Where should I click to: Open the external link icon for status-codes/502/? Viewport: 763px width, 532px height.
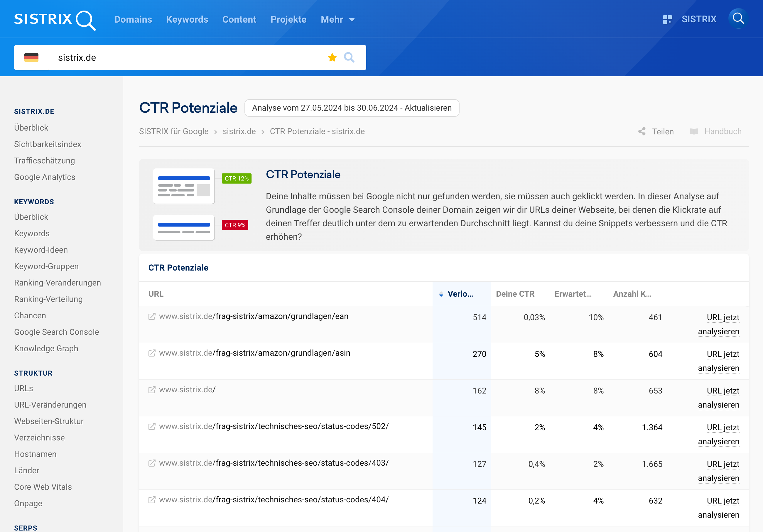[x=152, y=426]
